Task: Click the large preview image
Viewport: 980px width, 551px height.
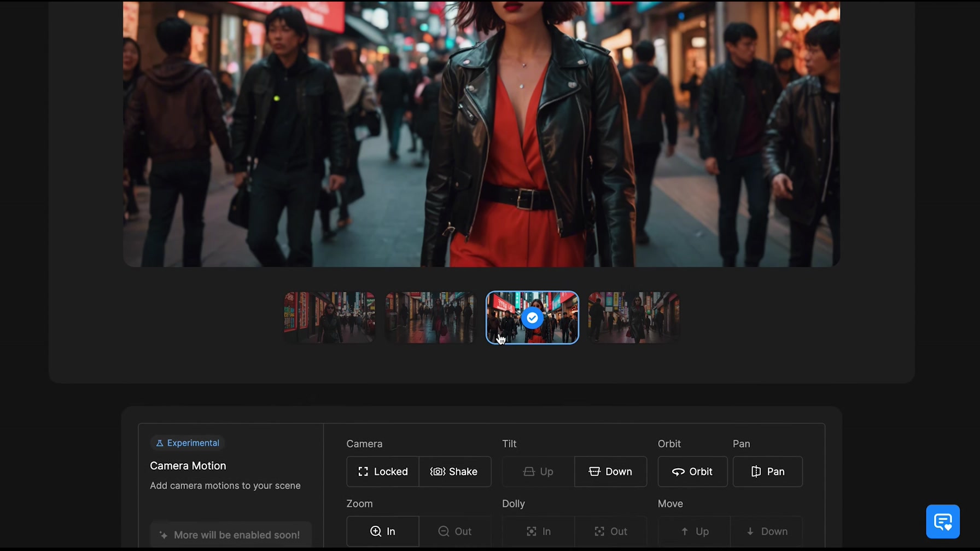Action: point(481,134)
